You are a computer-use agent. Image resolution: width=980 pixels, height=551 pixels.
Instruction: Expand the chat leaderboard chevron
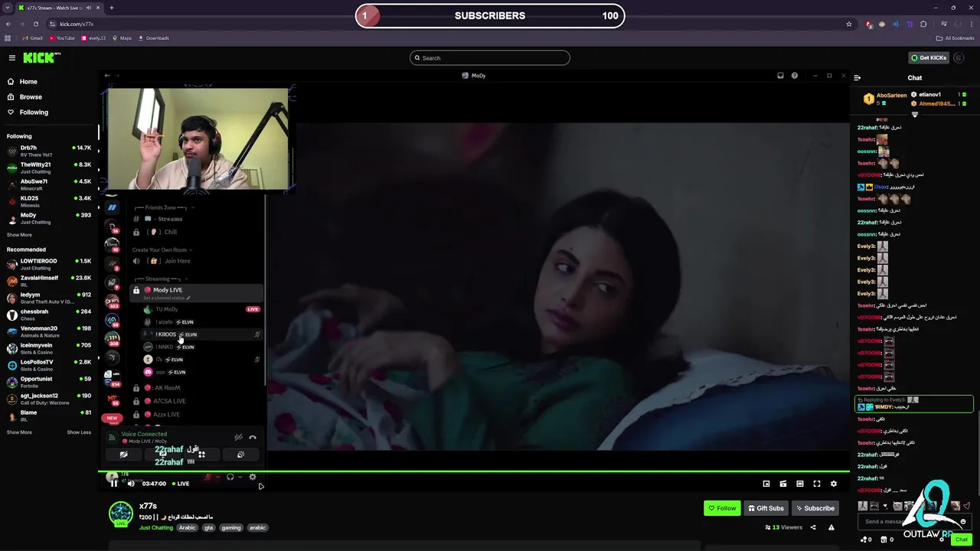pyautogui.click(x=915, y=115)
